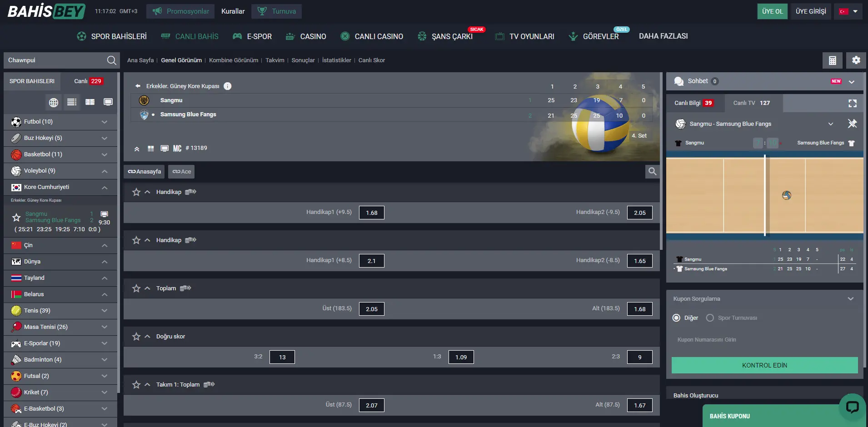Image resolution: width=868 pixels, height=427 pixels.
Task: Click the fullscreen icon in the live panel
Action: pos(853,103)
